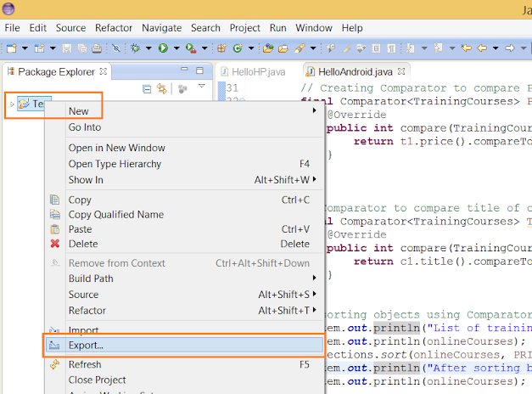
Task: Open the New Java Class dropdown arrow
Action: (251, 48)
